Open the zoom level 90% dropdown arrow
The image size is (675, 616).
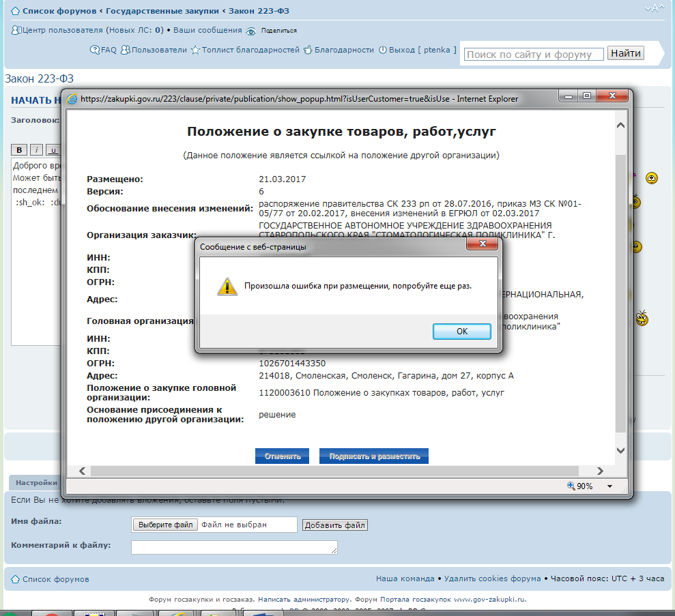pos(609,486)
